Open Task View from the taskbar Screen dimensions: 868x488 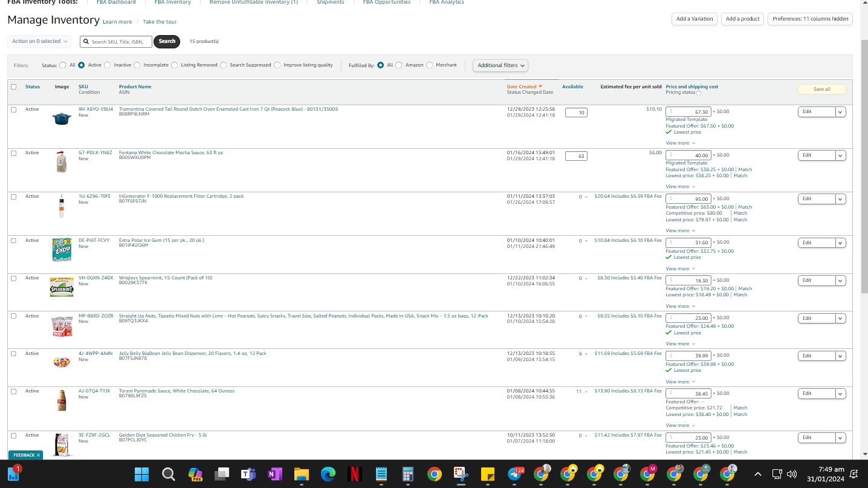[222, 474]
